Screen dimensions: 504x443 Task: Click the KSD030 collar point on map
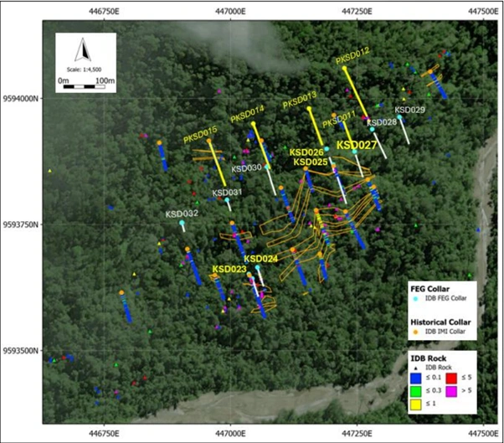tap(268, 167)
